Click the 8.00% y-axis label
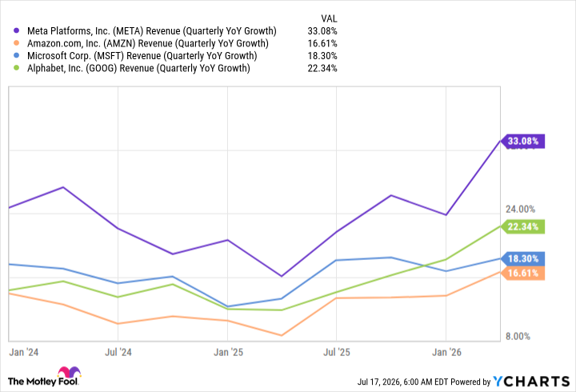The width and height of the screenshot is (576, 392). tap(518, 337)
